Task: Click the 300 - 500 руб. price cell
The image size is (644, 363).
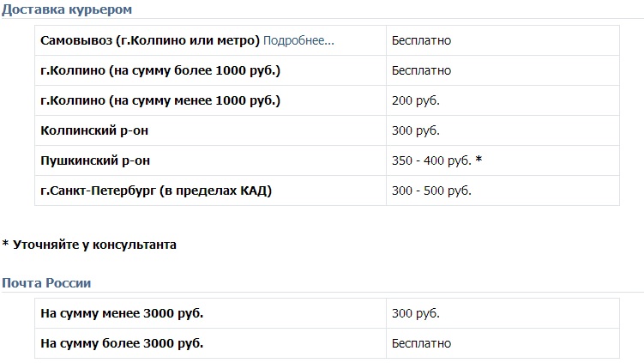Action: tap(431, 191)
